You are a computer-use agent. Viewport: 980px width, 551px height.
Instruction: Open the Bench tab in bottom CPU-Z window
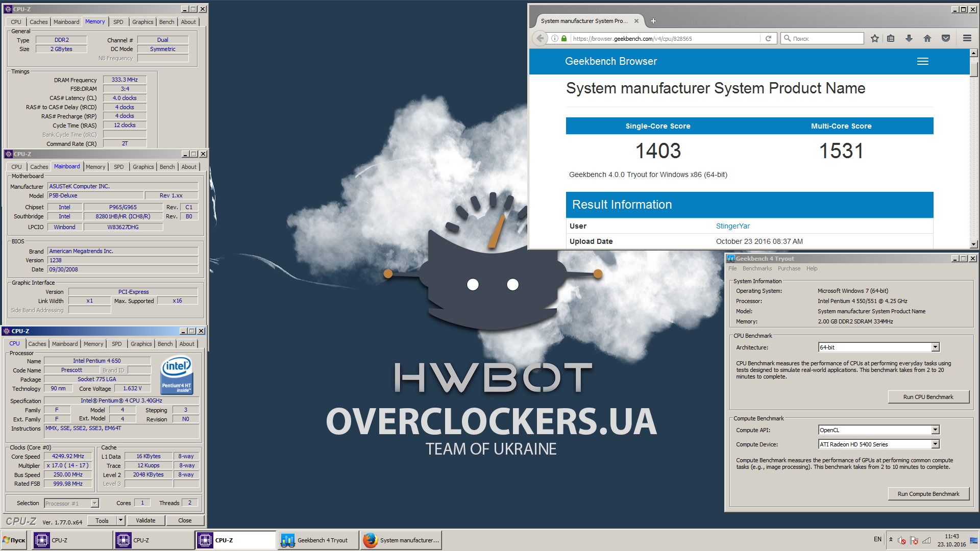coord(165,344)
